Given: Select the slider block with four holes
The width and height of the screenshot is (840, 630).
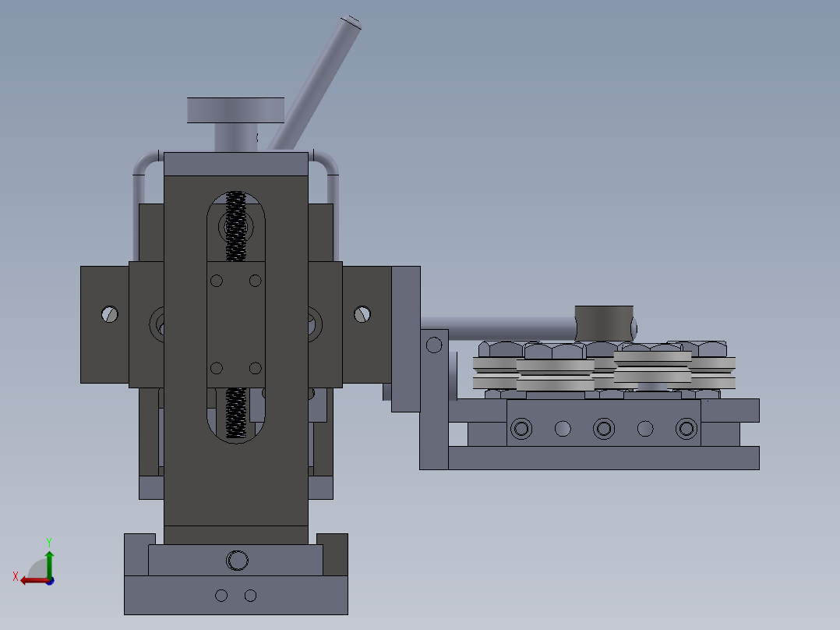Looking at the screenshot, I should pyautogui.click(x=235, y=324).
